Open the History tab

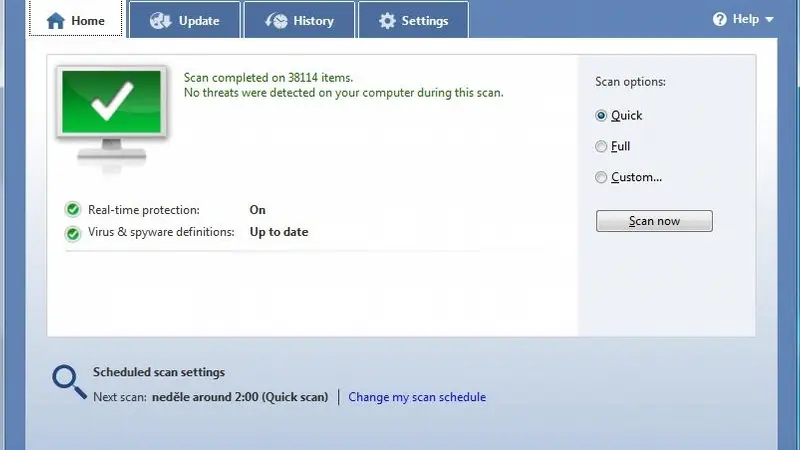pyautogui.click(x=299, y=19)
